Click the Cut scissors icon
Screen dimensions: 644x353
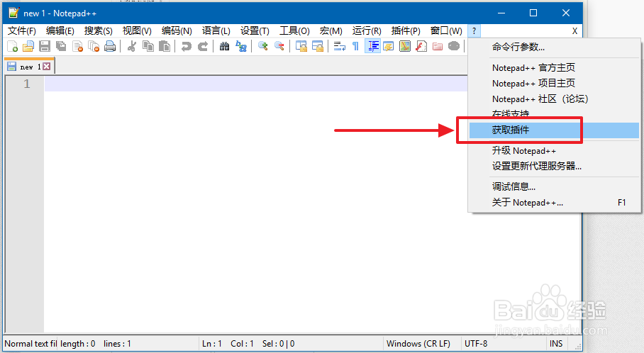coord(132,46)
